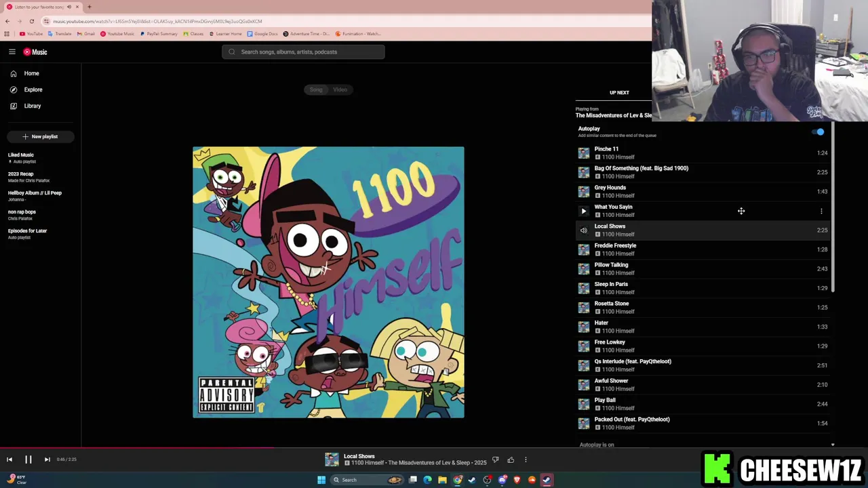Like the song Local Shows
This screenshot has width=868, height=488.
tap(511, 460)
